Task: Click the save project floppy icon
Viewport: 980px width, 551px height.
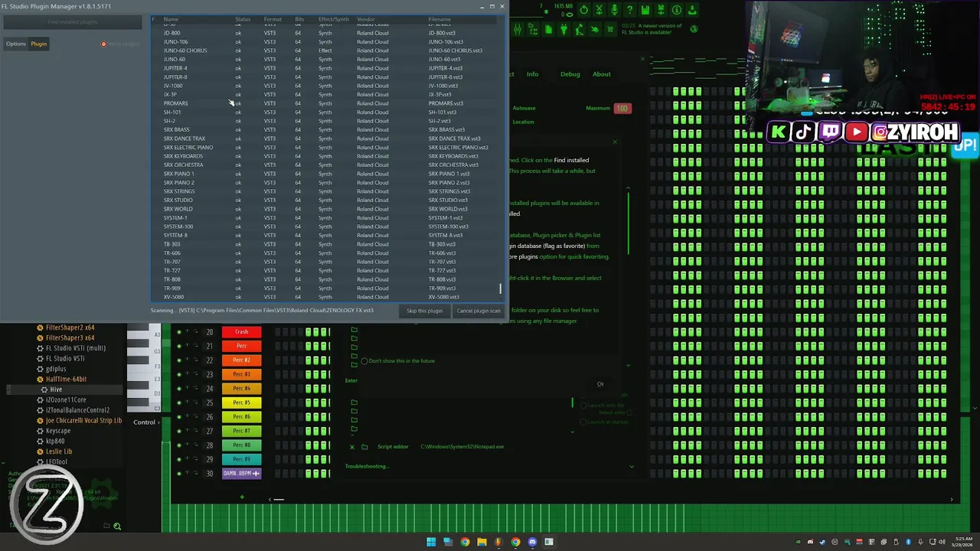Action: click(645, 10)
